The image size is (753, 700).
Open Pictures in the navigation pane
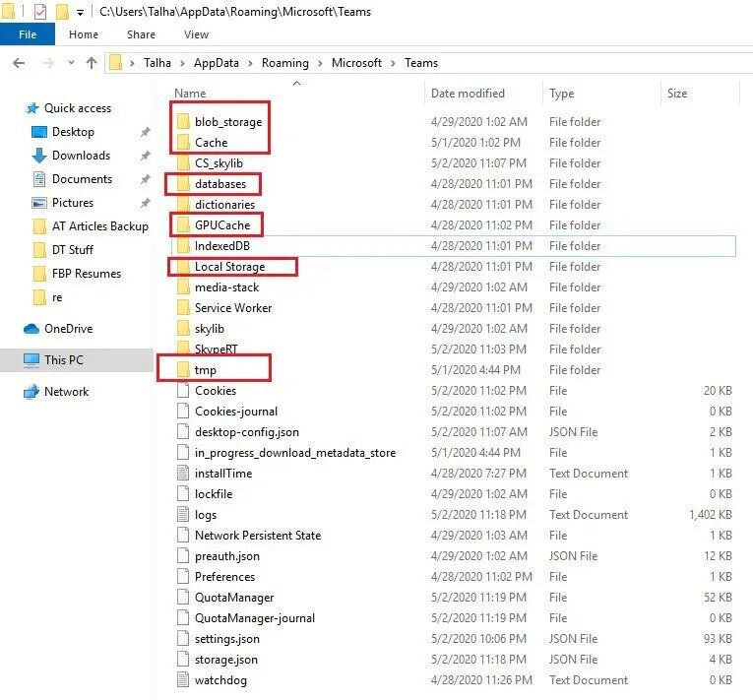(73, 202)
